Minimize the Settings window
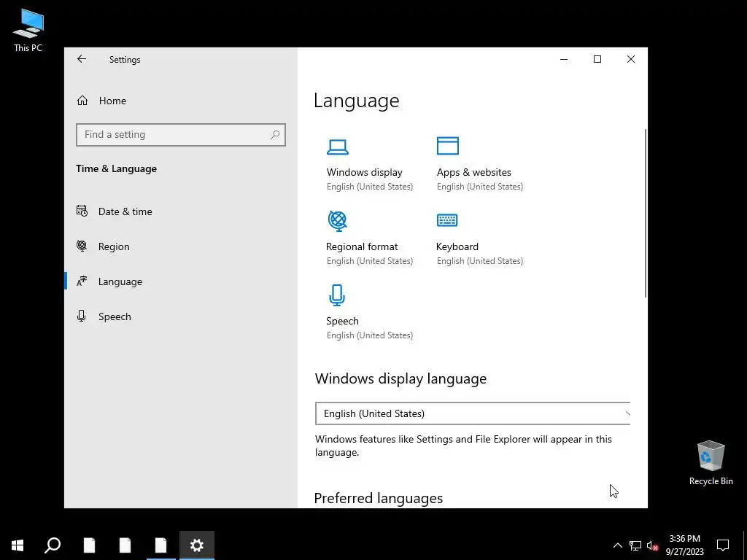 564,59
